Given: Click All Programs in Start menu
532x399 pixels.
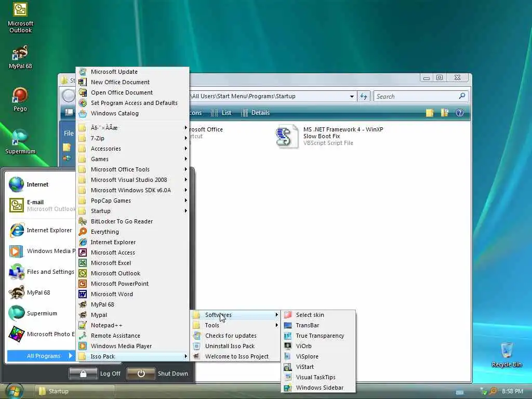Looking at the screenshot, I should pos(41,356).
